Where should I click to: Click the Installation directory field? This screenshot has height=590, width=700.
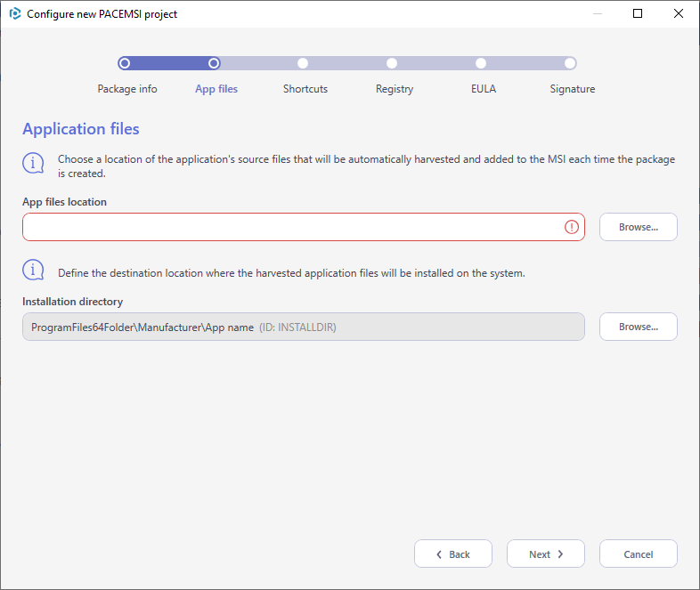[x=304, y=327]
